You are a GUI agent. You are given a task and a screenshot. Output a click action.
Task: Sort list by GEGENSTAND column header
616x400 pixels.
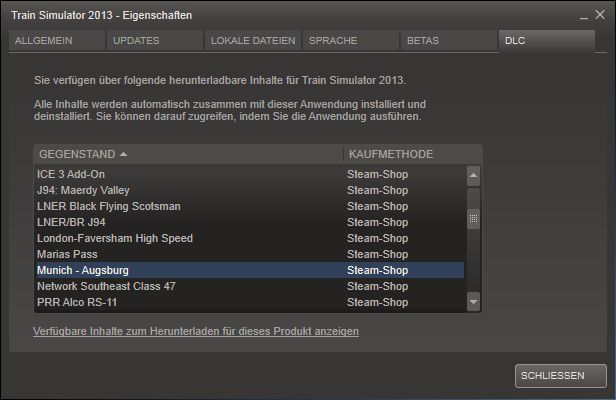(189, 154)
